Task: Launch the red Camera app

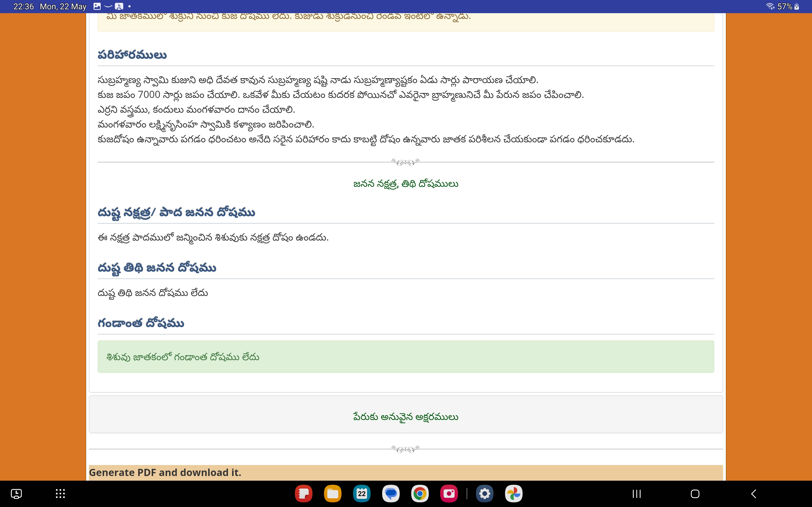Action: [x=449, y=494]
